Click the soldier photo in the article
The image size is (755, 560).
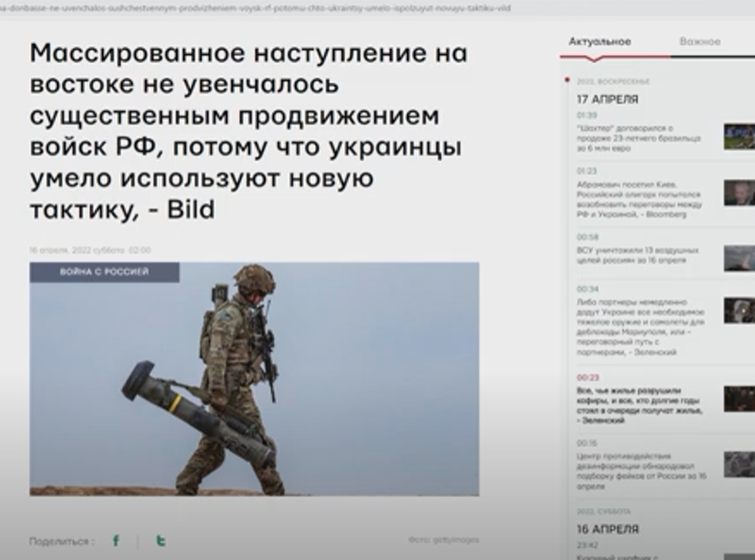[x=254, y=385]
